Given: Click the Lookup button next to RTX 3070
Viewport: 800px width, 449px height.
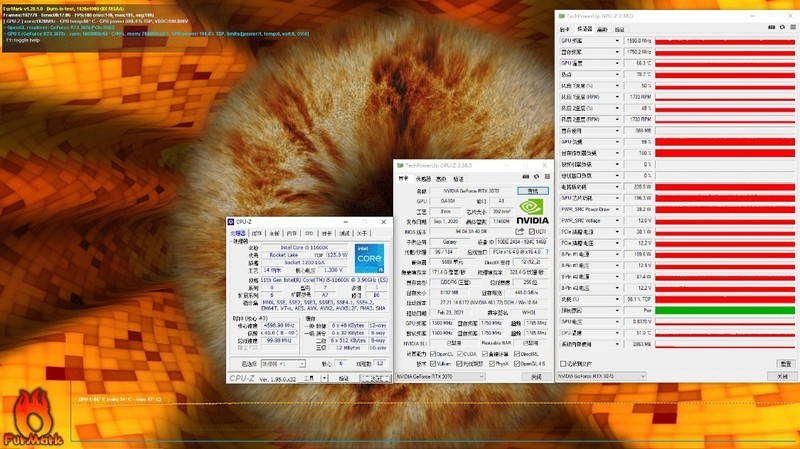Looking at the screenshot, I should (x=533, y=190).
